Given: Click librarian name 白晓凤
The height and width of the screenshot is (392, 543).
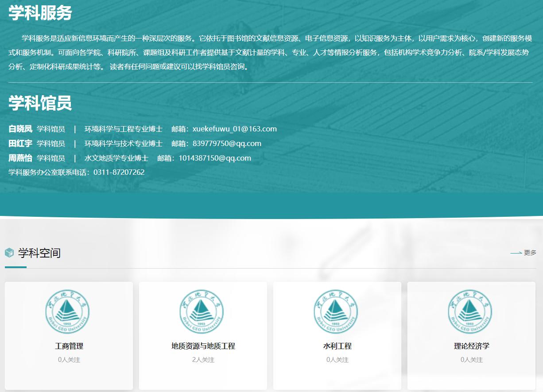Looking at the screenshot, I should (x=20, y=129).
